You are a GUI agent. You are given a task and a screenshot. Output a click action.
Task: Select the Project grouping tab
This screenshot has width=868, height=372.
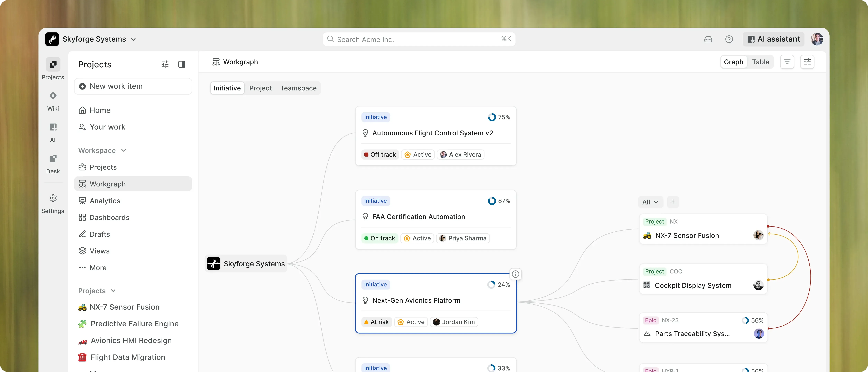click(x=260, y=88)
